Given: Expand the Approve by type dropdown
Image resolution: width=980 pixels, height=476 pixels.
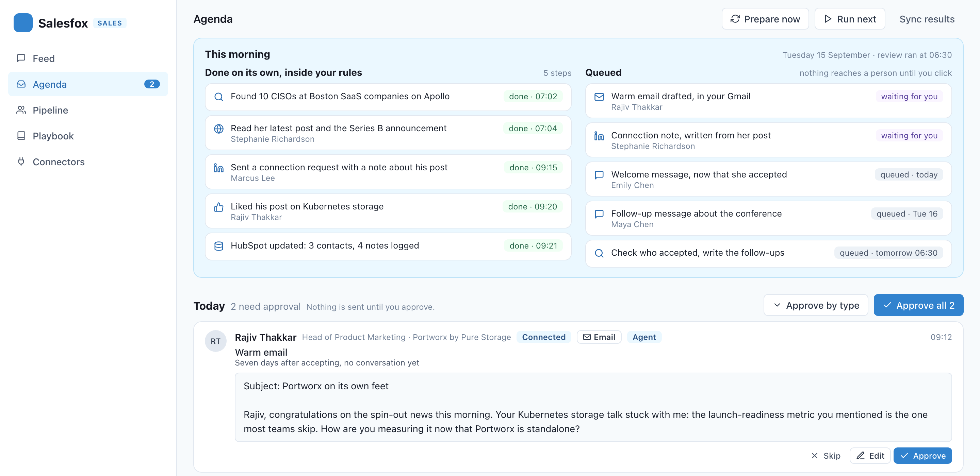Looking at the screenshot, I should coord(816,305).
